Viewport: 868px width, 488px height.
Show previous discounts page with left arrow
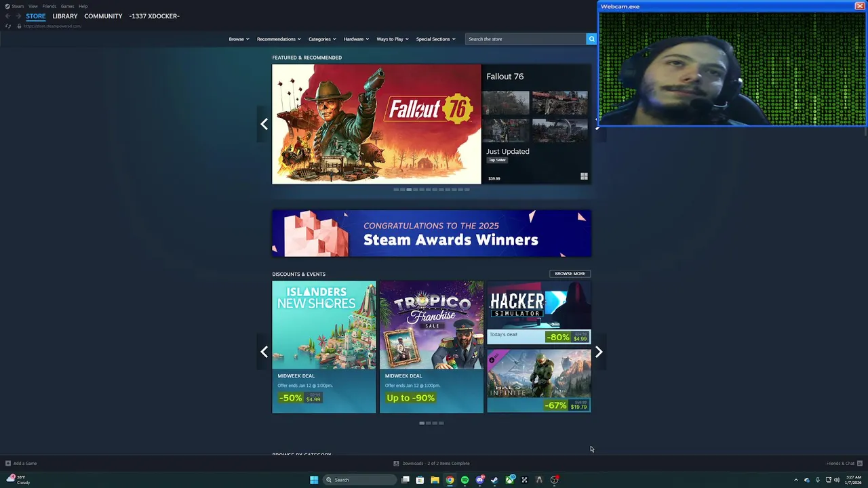pyautogui.click(x=264, y=352)
